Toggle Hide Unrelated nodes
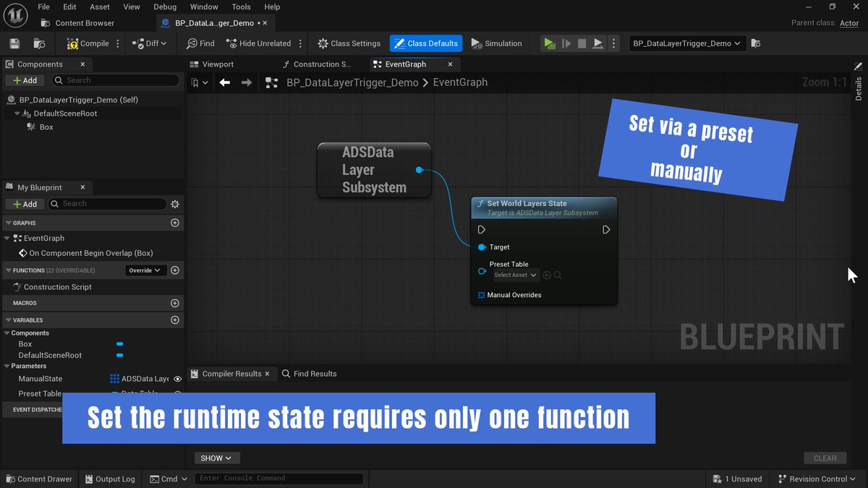Screen dimensions: 868x488 [x=258, y=43]
